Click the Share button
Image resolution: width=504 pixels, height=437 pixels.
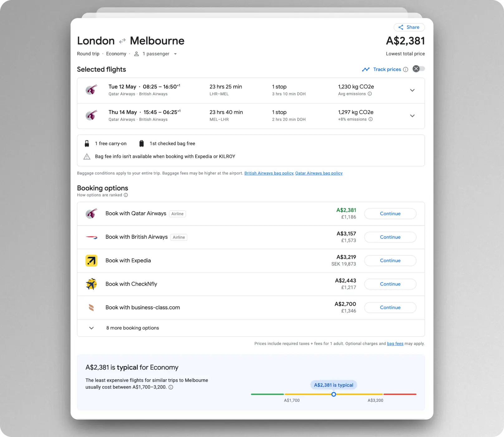(409, 27)
